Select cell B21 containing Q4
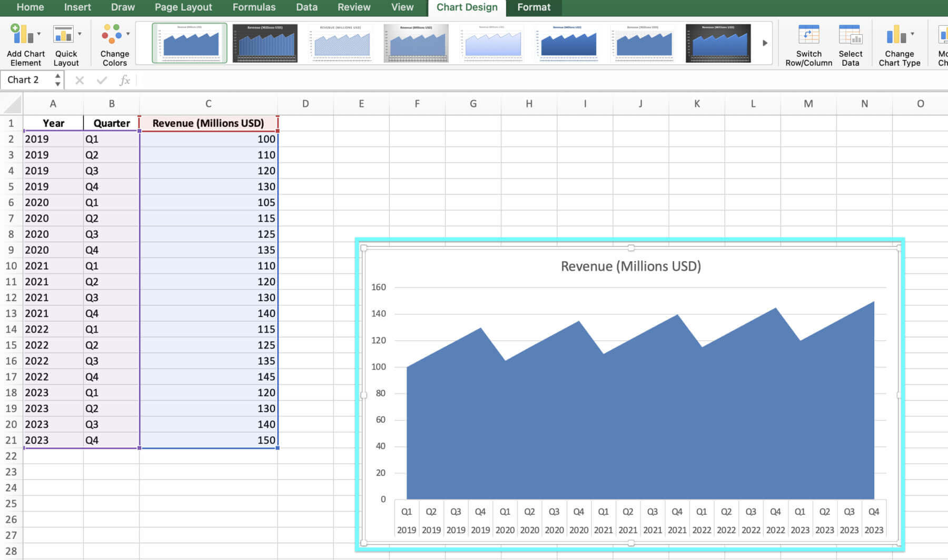The width and height of the screenshot is (948, 560). click(x=112, y=440)
